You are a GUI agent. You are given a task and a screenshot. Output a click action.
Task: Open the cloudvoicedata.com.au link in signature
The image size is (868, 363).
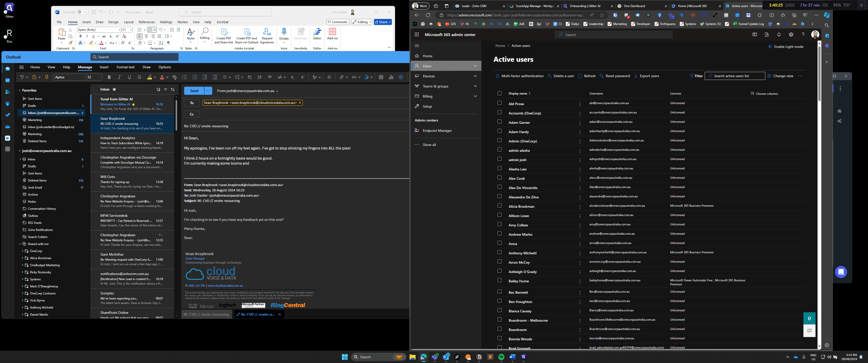tap(225, 286)
